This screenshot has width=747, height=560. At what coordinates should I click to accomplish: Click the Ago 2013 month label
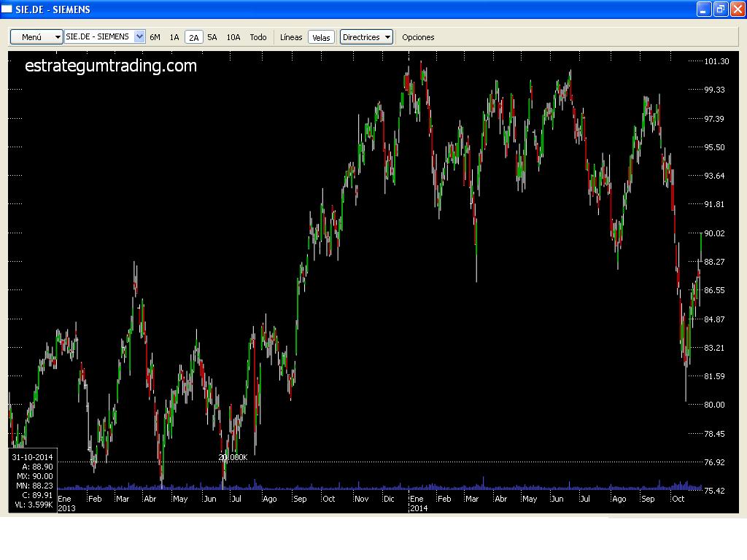(270, 499)
